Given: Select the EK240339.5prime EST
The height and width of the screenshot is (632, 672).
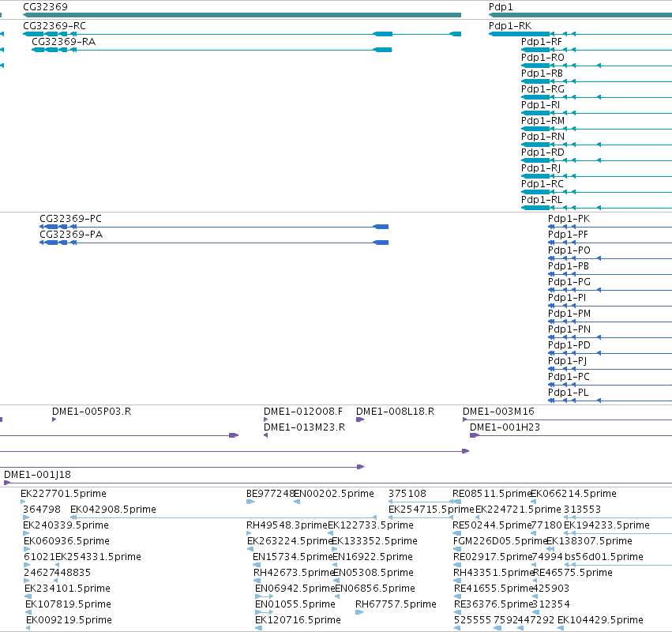Looking at the screenshot, I should point(66,525).
